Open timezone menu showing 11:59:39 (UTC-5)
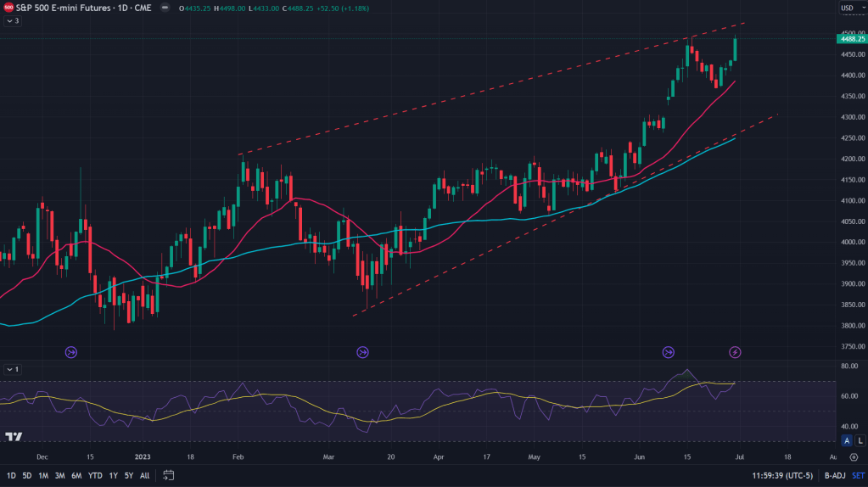The image size is (868, 487). coord(782,475)
